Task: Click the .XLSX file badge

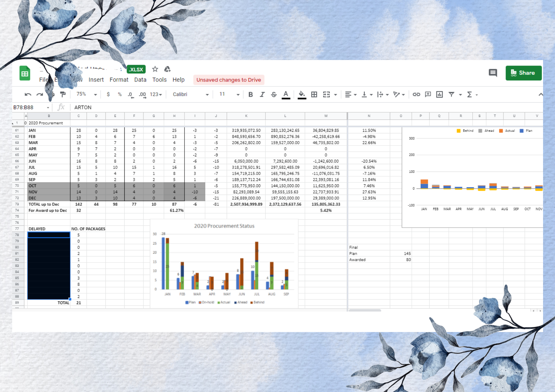Action: click(136, 69)
